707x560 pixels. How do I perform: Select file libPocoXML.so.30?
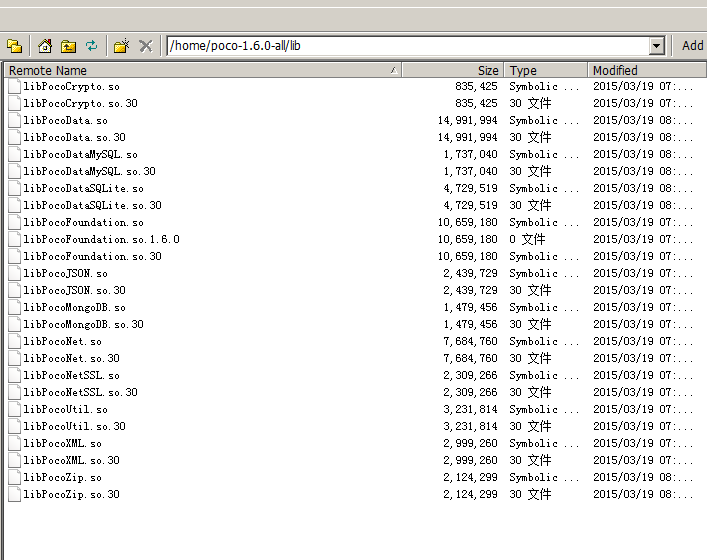[x=71, y=460]
